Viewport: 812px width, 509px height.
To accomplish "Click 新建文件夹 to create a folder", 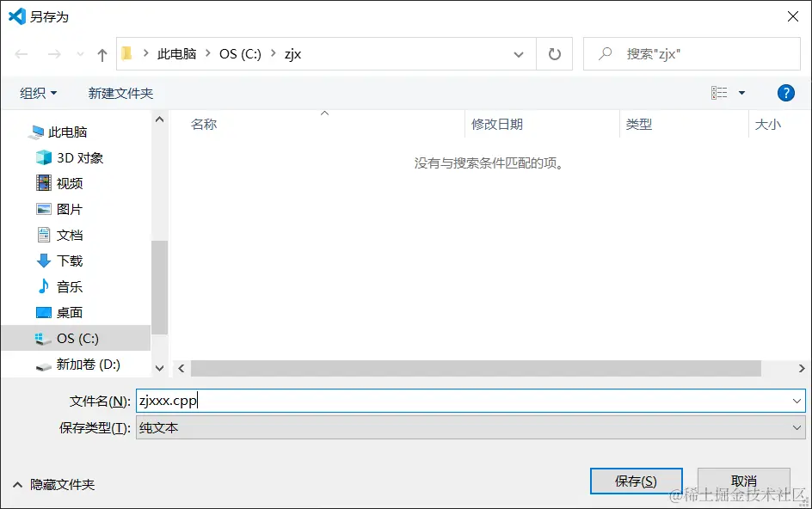I will coord(121,92).
